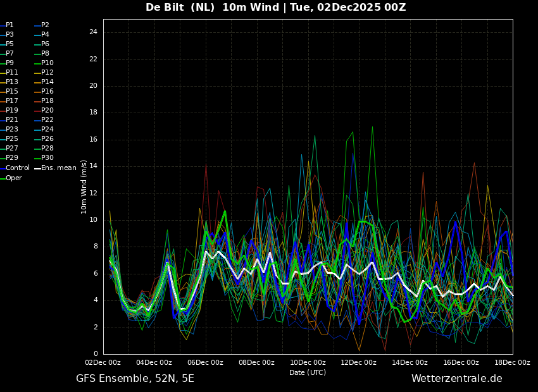Click the Wetterzentrale.de text
The image size is (538, 392).
[456, 379]
